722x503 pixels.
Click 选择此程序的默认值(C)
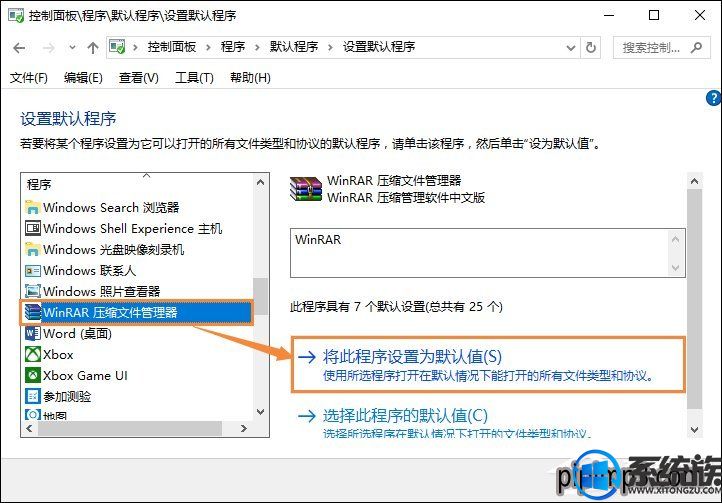(x=405, y=416)
